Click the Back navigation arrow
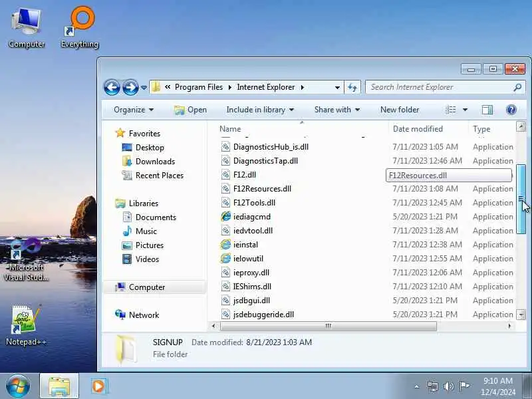 [x=112, y=88]
